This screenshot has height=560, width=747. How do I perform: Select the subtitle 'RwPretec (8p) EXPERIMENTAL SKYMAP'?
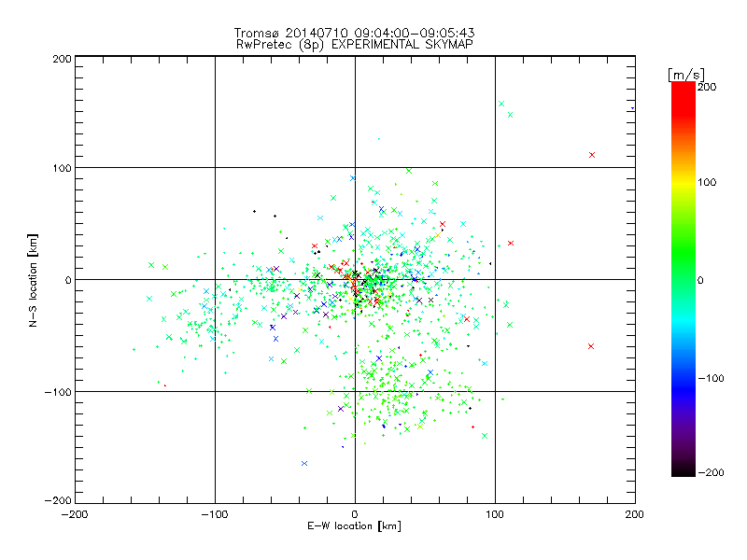(355, 44)
